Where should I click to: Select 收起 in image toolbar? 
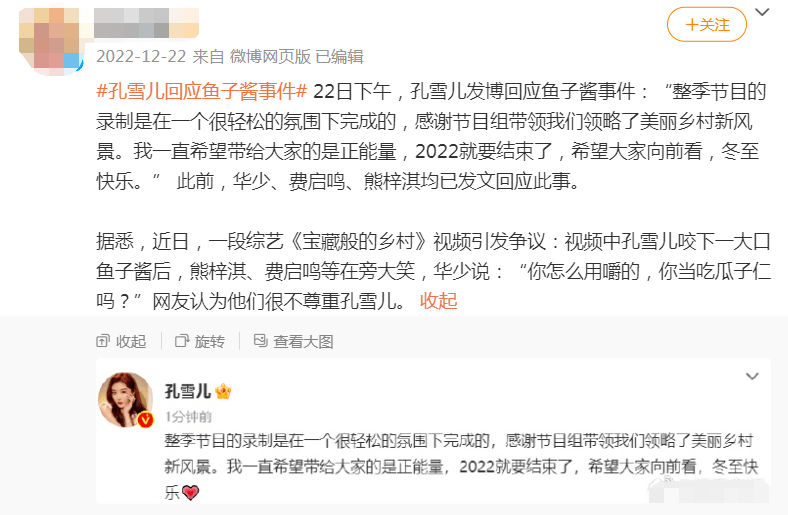pyautogui.click(x=131, y=342)
